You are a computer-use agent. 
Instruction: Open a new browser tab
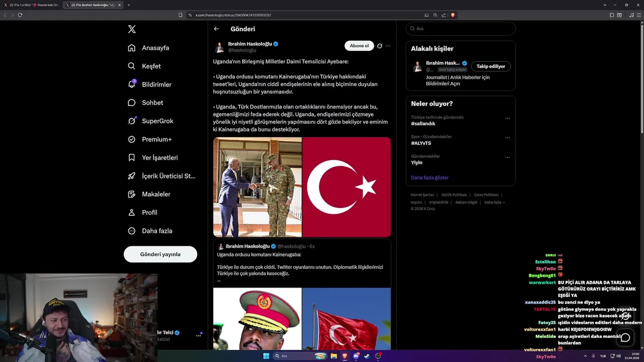coord(129,5)
